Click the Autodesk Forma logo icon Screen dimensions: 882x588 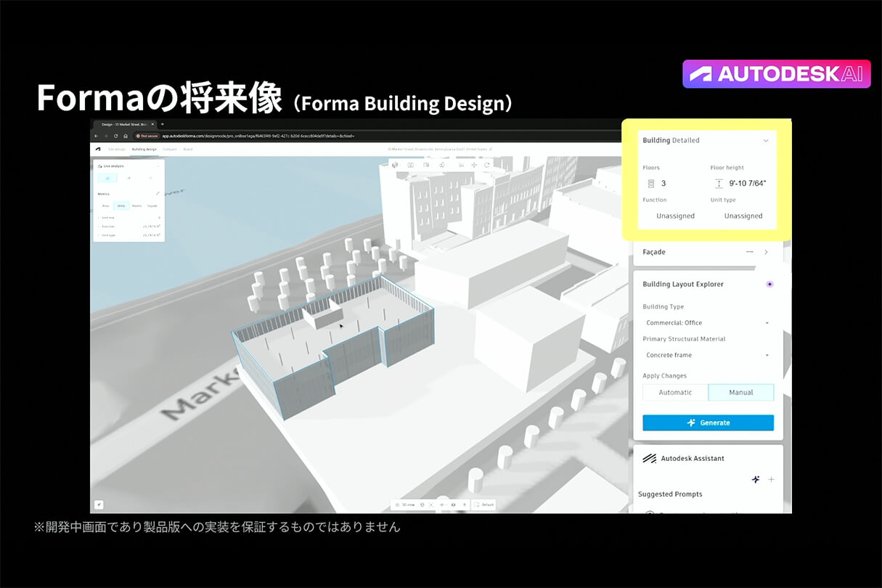click(98, 149)
